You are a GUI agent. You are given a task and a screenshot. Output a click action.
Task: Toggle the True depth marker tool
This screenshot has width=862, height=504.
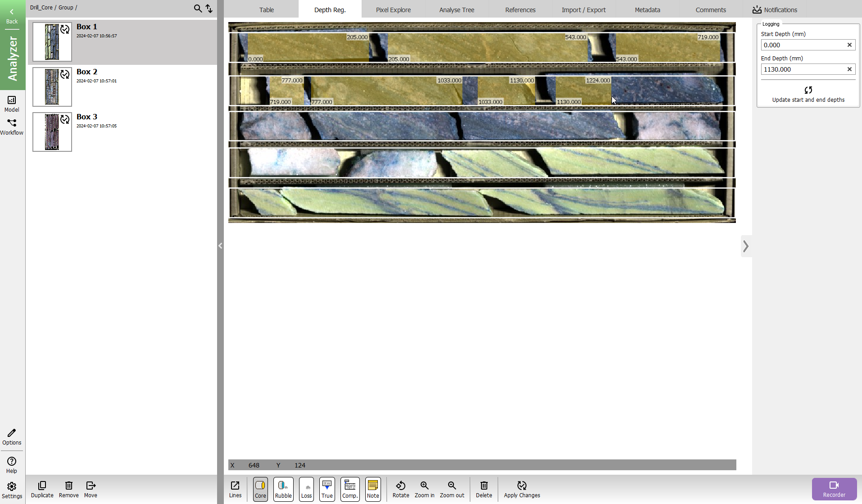(x=327, y=489)
